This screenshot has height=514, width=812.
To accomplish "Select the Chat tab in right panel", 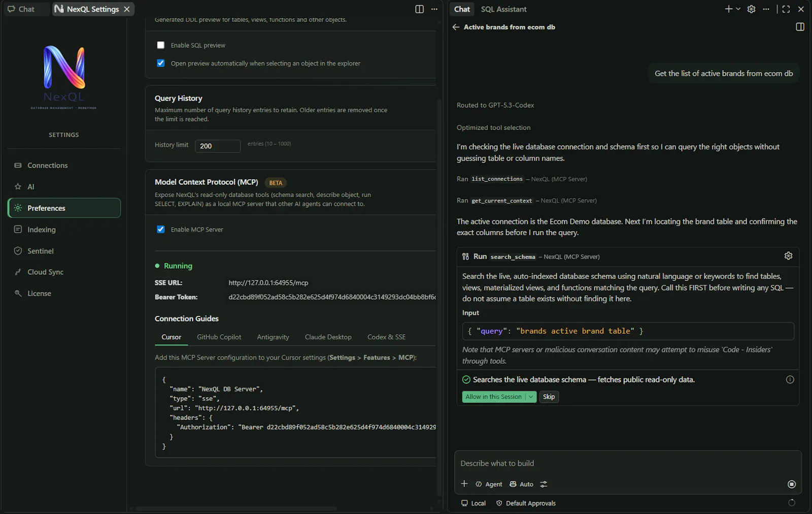I will 462,9.
